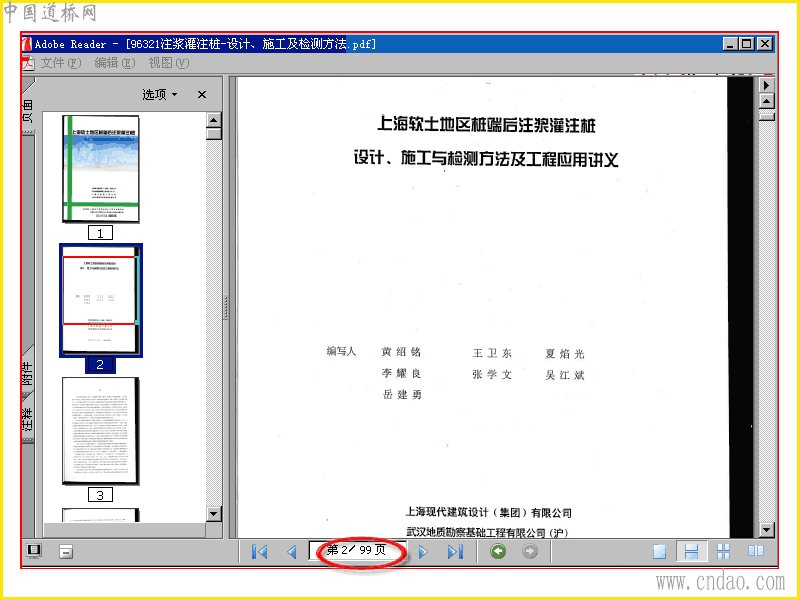Click page number field 第2/99页
Viewport: 800px width, 600px height.
point(357,550)
